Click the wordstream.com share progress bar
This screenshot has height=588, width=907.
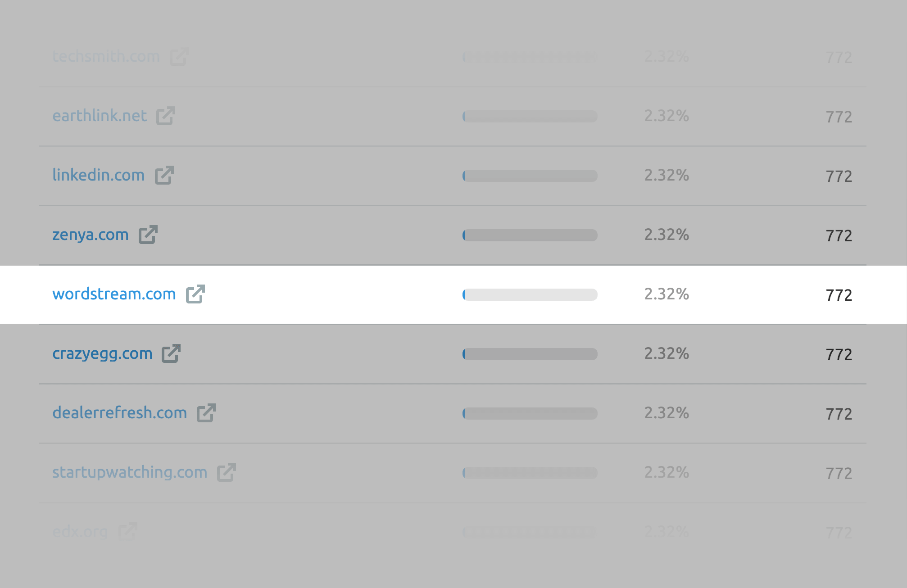point(530,294)
